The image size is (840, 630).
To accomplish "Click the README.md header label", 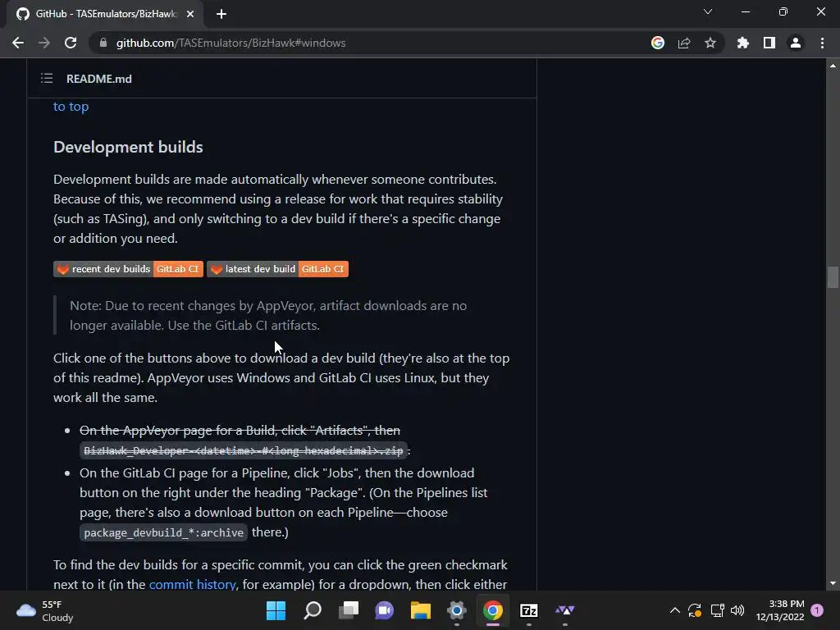I will coord(99,79).
